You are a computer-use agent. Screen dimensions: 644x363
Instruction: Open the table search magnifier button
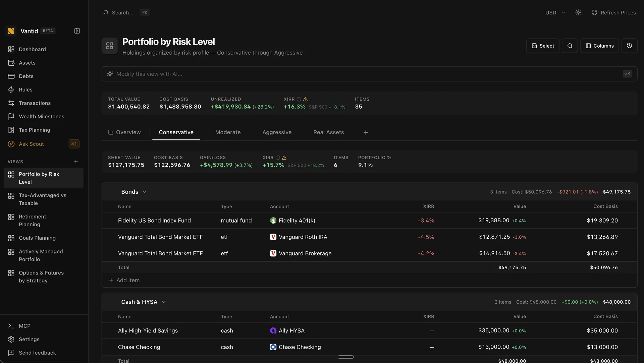point(570,46)
